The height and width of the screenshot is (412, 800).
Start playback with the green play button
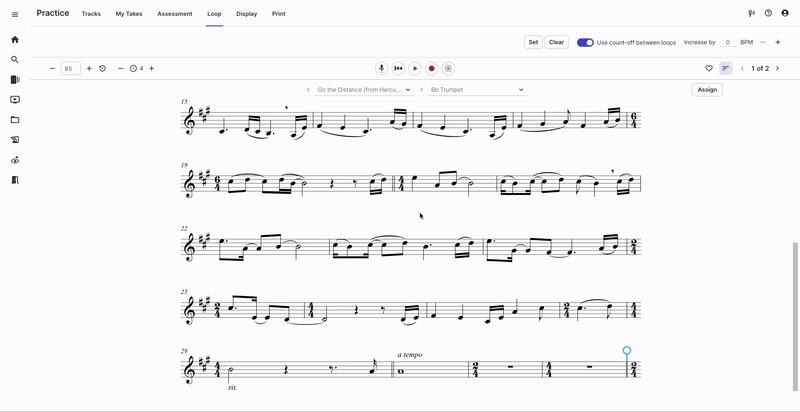pos(415,68)
